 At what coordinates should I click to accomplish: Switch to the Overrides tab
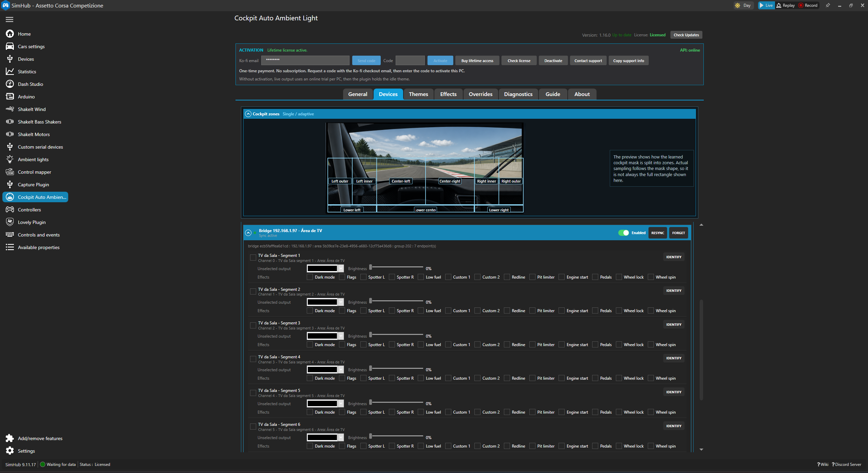pos(480,94)
